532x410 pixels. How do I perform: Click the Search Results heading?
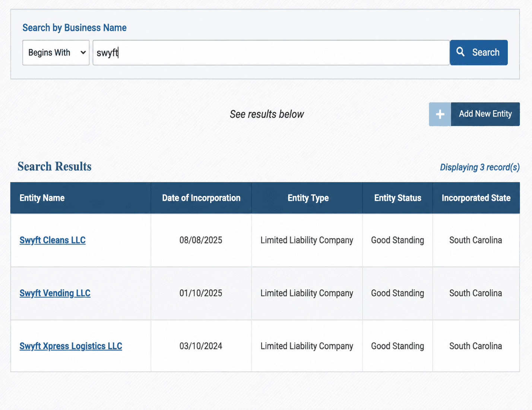coord(54,166)
